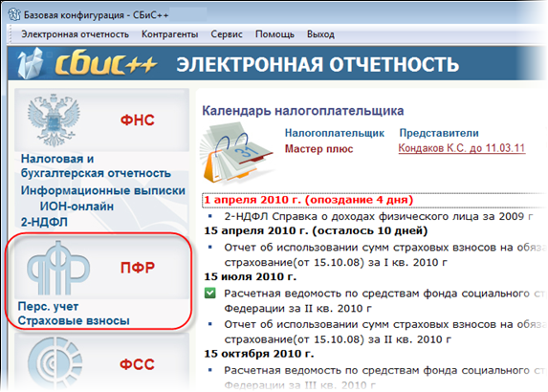Click the ФСС fund logo
The height and width of the screenshot is (392, 548).
pos(55,363)
